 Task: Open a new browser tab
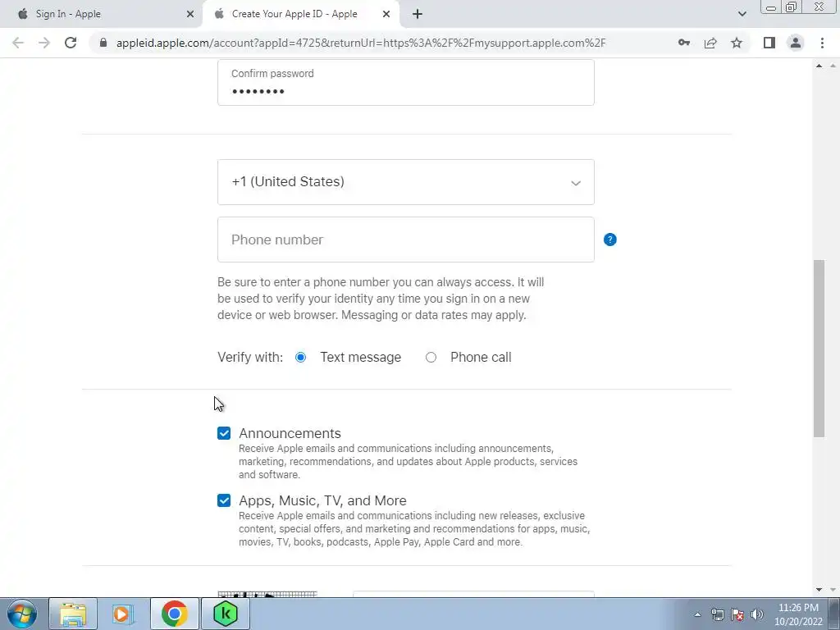pyautogui.click(x=418, y=14)
